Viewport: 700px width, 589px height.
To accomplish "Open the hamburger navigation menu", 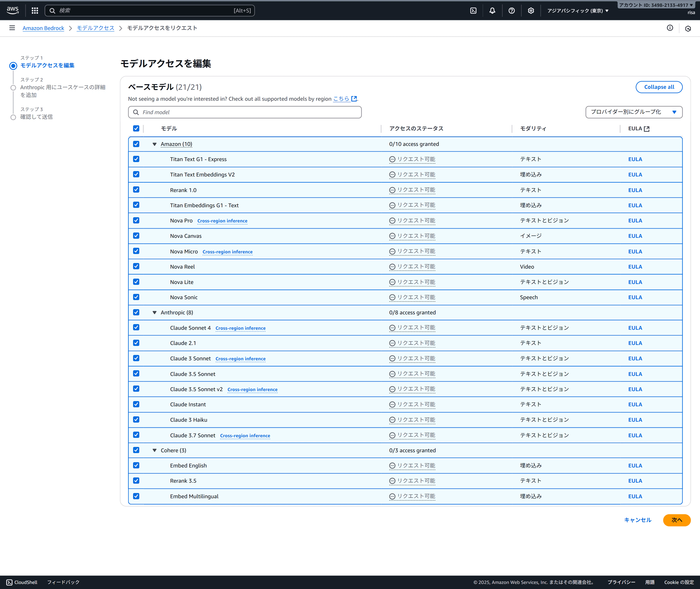I will pyautogui.click(x=12, y=28).
